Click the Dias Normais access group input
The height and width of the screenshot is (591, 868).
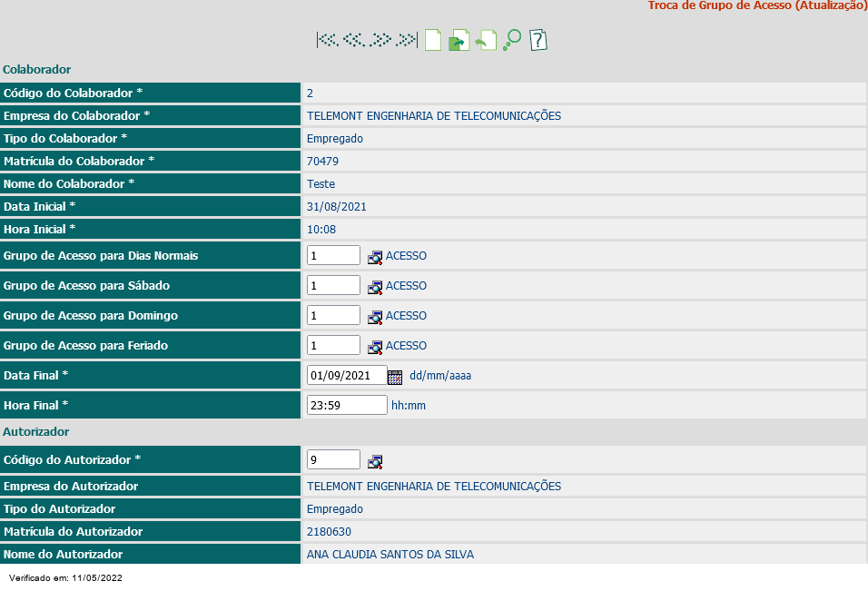pyautogui.click(x=333, y=255)
